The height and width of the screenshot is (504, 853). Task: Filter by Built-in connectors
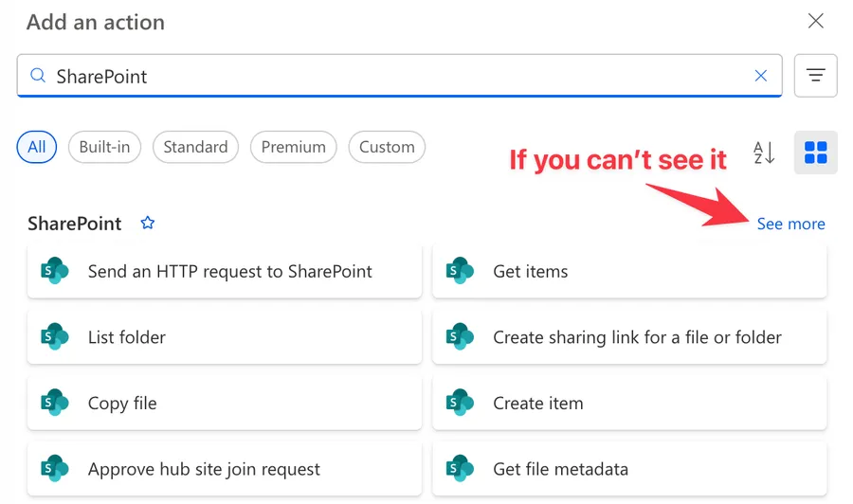point(104,147)
